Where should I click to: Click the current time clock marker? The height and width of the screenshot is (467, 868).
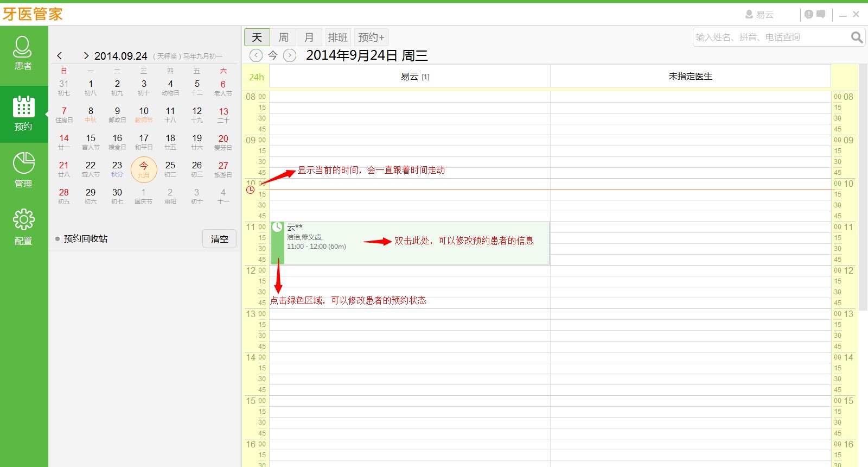[x=250, y=190]
